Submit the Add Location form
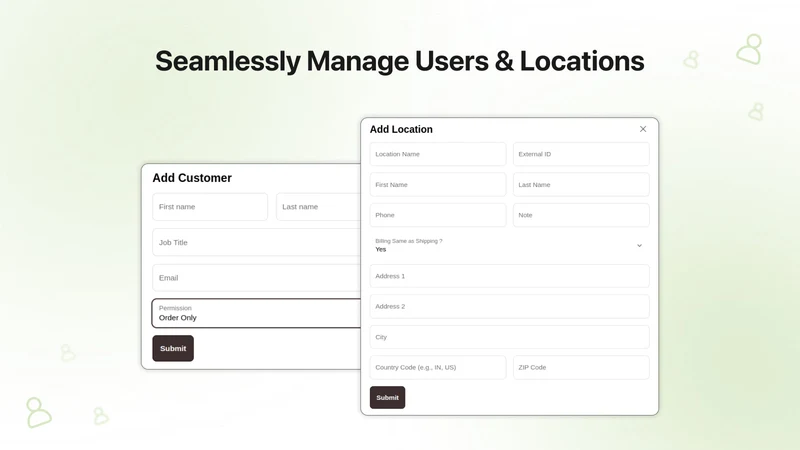Viewport: 800px width, 450px height. 387,397
